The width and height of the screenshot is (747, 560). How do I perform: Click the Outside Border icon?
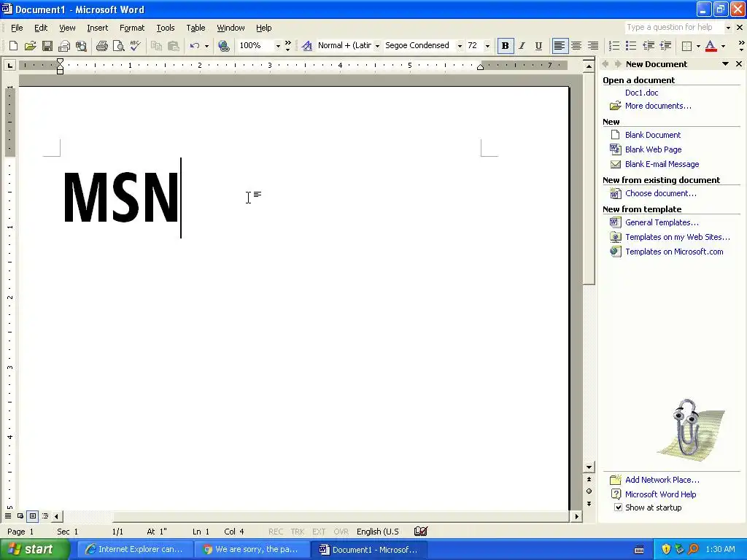point(686,46)
